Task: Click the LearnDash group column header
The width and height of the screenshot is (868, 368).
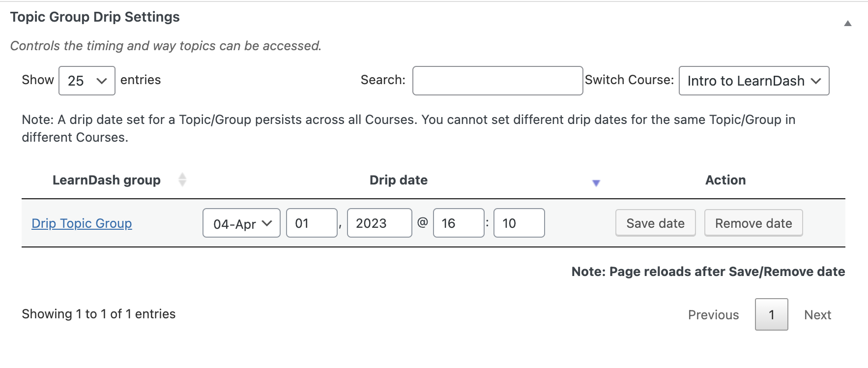Action: pos(107,180)
